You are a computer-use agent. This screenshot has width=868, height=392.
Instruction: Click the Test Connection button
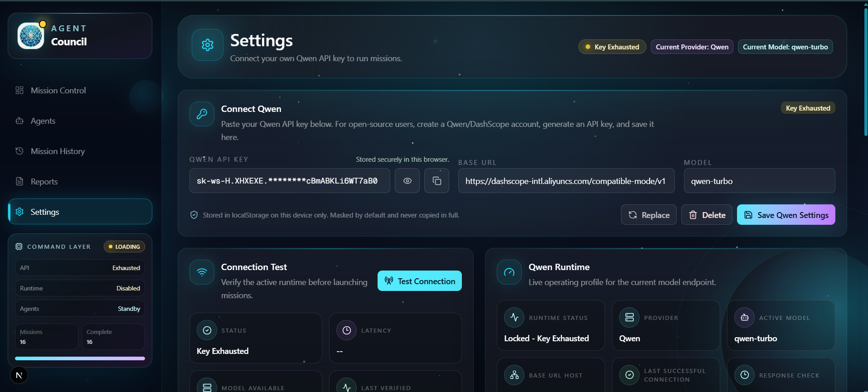420,281
